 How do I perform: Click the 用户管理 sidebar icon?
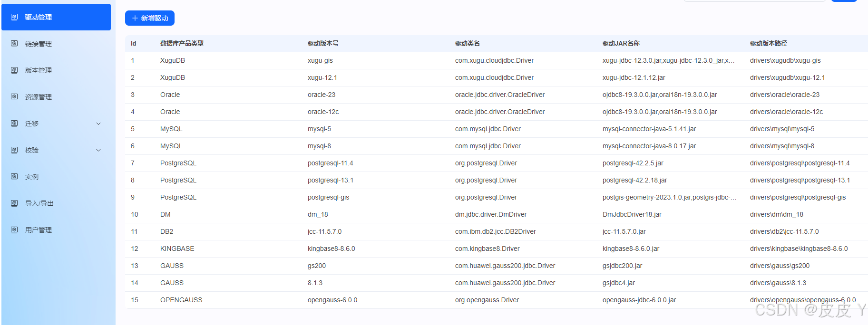tap(14, 230)
